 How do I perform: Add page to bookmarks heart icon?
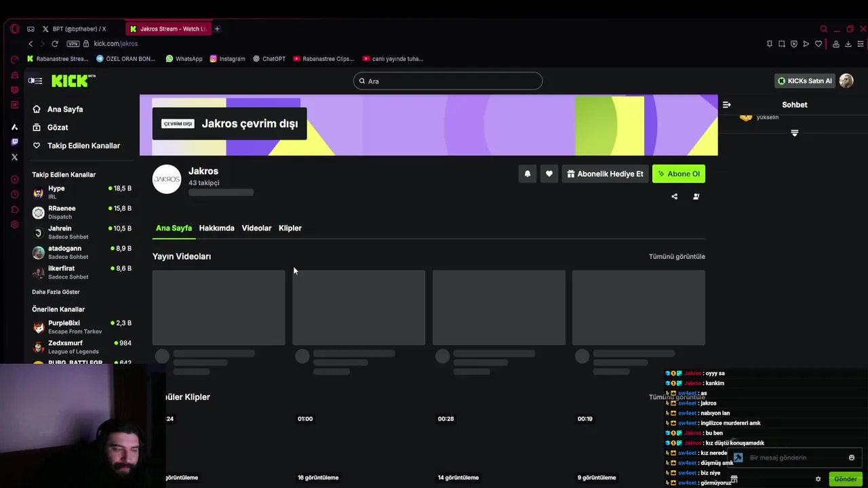[x=818, y=44]
